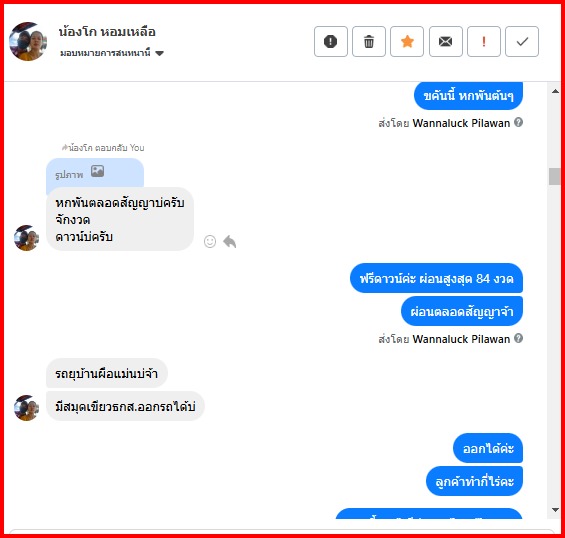
Task: Delete conversation using trash can icon
Action: coord(369,41)
